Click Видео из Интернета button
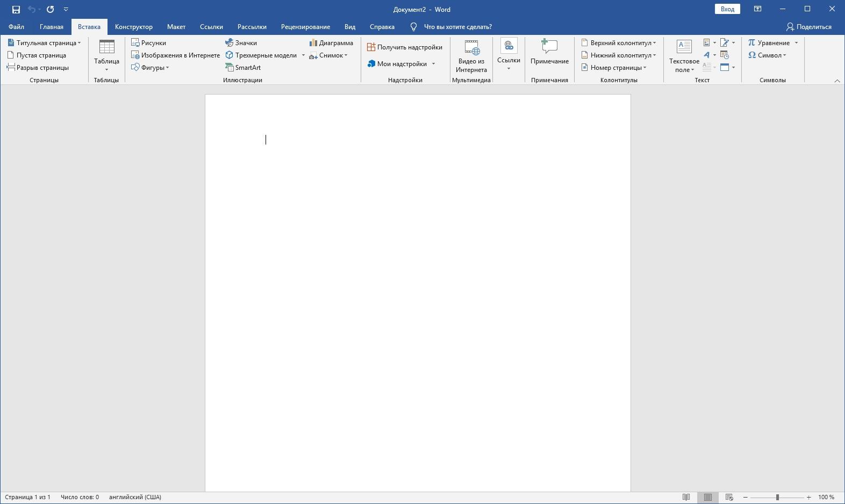The height and width of the screenshot is (504, 845). pyautogui.click(x=471, y=56)
